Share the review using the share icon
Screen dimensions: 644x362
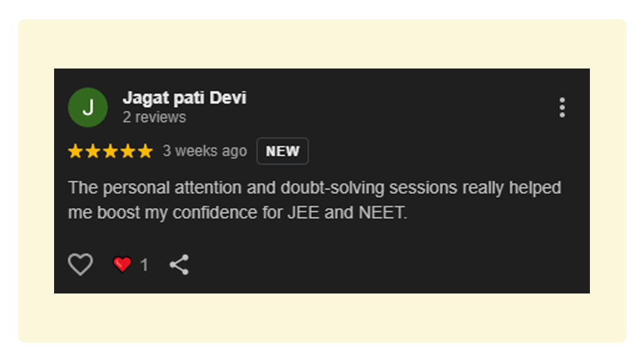point(179,265)
